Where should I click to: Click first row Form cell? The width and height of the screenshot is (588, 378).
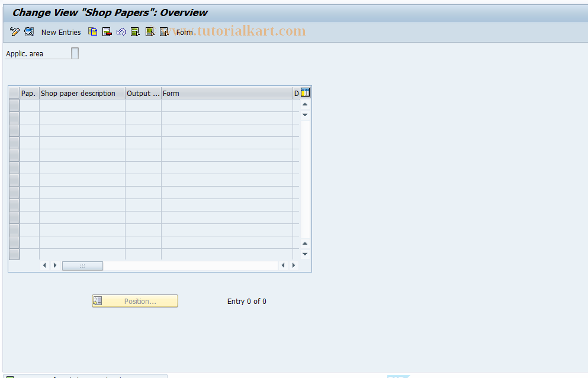(x=227, y=105)
